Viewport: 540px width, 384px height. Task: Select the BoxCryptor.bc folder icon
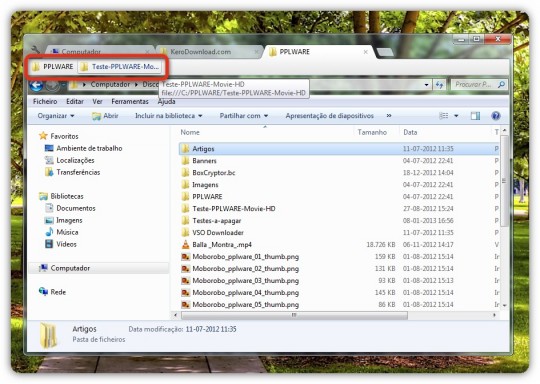pos(186,173)
